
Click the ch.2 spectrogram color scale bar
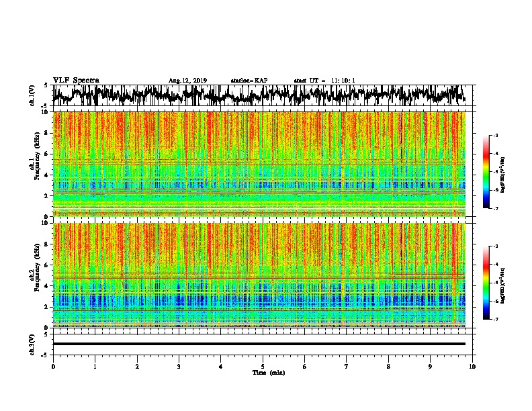486,283
